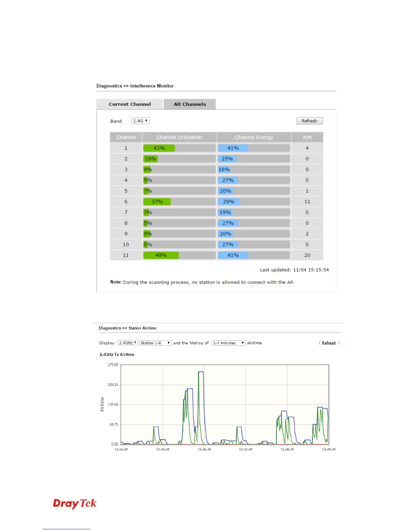Click the Diagnostics >> Interference Monitor heading
Image resolution: width=411 pixels, height=532 pixels.
135,86
